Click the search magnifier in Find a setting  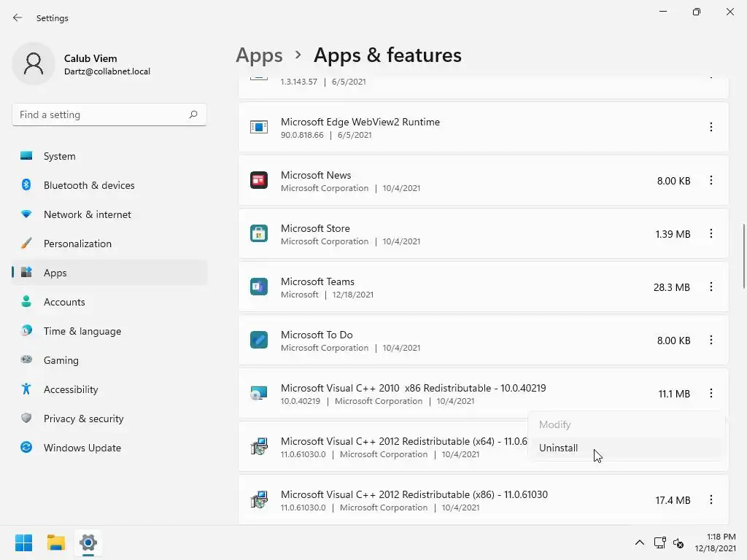point(193,114)
